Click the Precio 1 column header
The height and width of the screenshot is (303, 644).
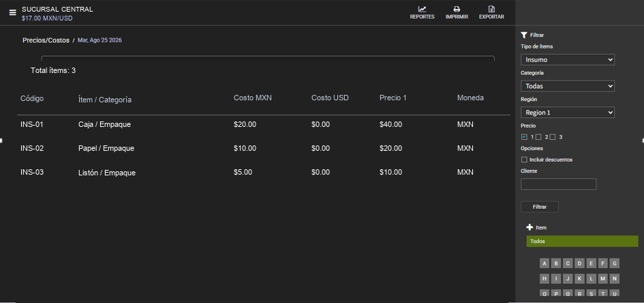pos(394,98)
